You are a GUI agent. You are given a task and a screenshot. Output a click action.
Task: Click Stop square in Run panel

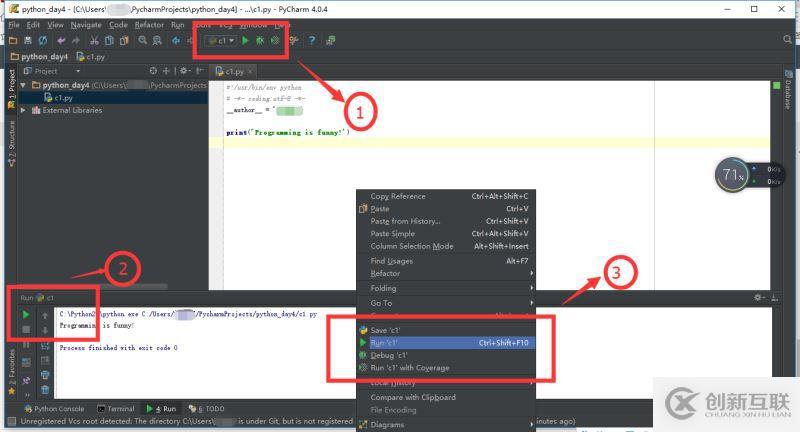pyautogui.click(x=26, y=329)
